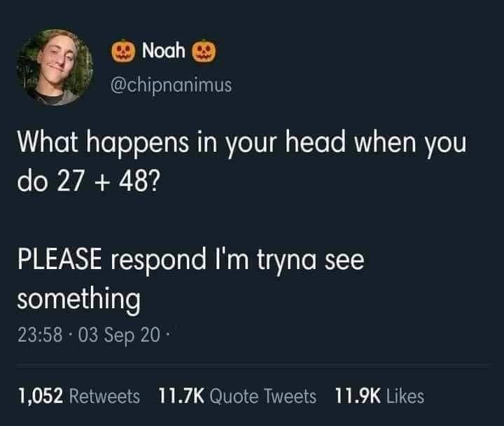The height and width of the screenshot is (426, 504).
Task: Click the "respond I'm tryna see" text
Action: [237, 261]
